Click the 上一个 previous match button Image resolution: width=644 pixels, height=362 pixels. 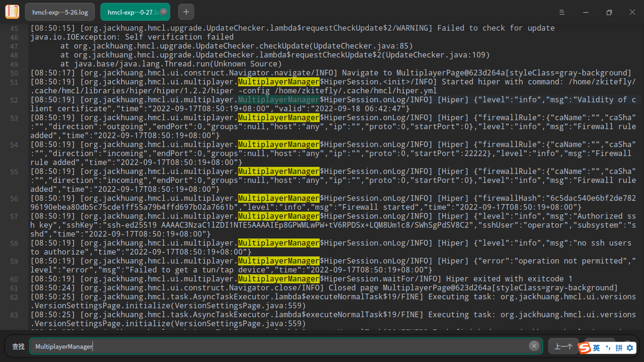pyautogui.click(x=564, y=346)
